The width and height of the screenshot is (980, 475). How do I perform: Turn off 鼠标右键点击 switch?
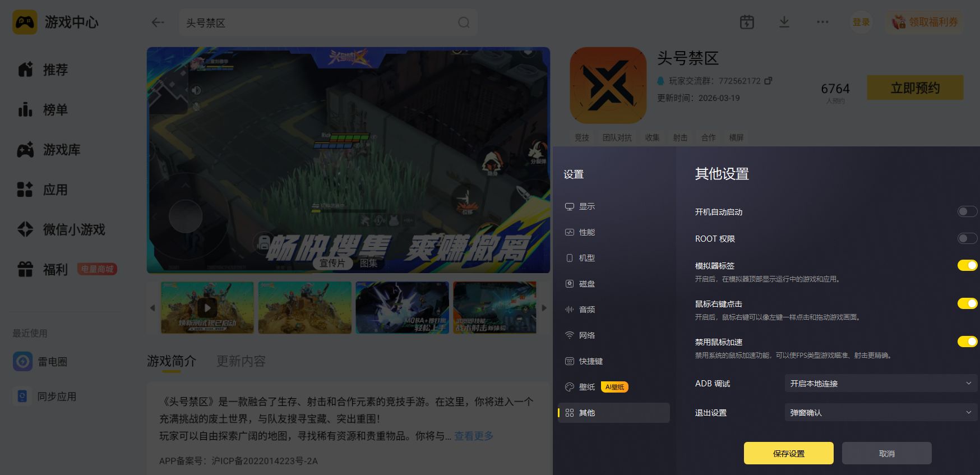point(967,303)
